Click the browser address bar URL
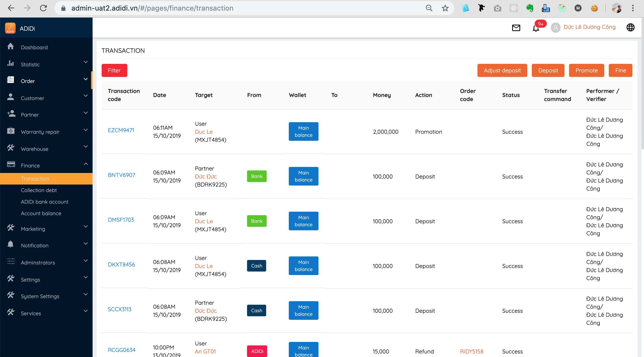This screenshot has height=357, width=644. [152, 8]
